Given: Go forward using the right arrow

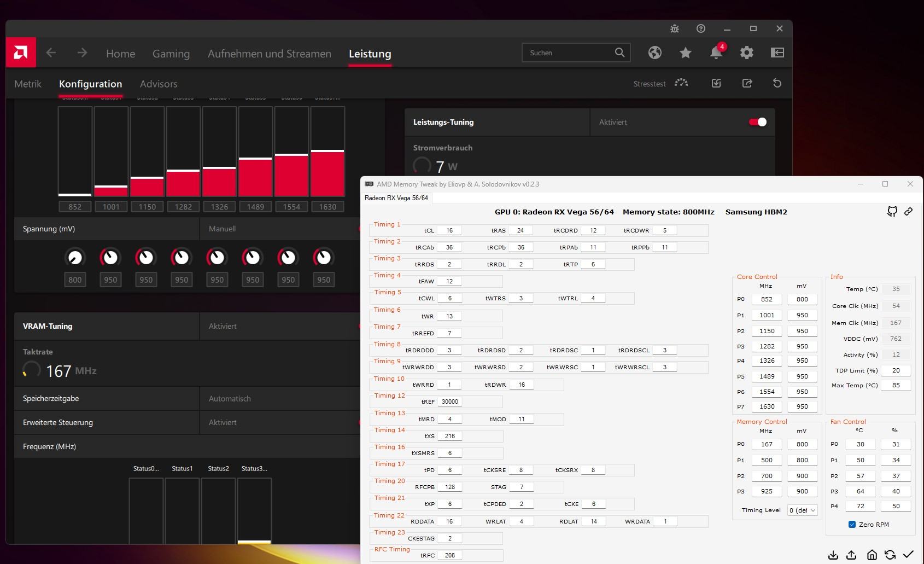Looking at the screenshot, I should (x=82, y=53).
